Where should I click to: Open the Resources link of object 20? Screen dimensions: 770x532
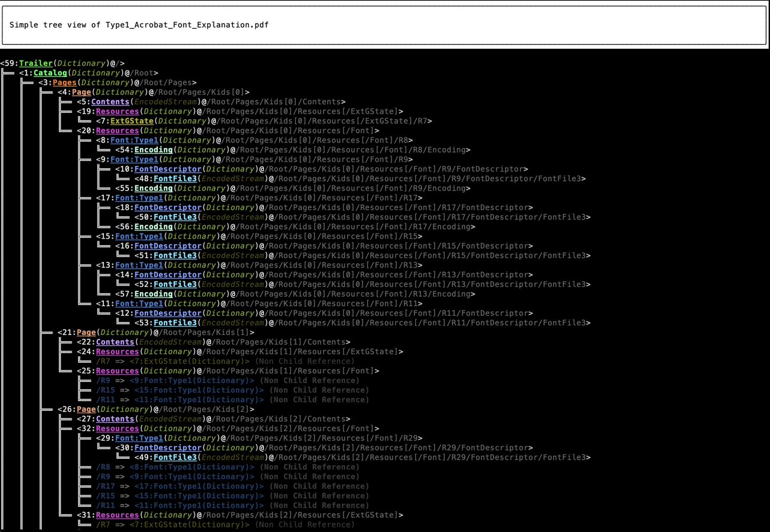(117, 131)
